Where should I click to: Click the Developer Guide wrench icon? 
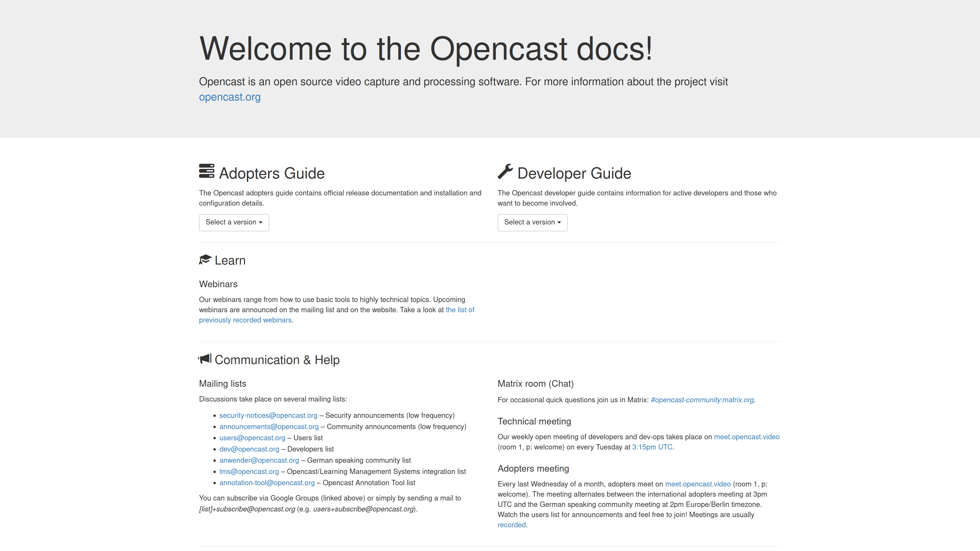505,171
